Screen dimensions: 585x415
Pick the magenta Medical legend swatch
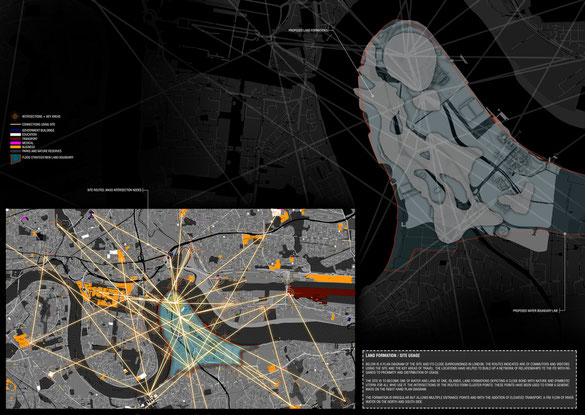tap(15, 143)
